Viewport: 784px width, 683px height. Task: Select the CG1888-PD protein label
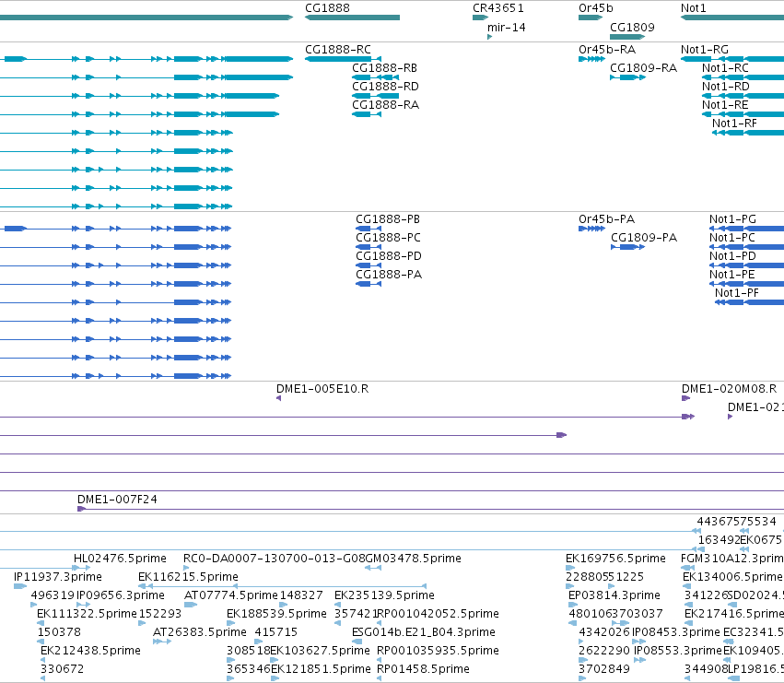point(389,256)
